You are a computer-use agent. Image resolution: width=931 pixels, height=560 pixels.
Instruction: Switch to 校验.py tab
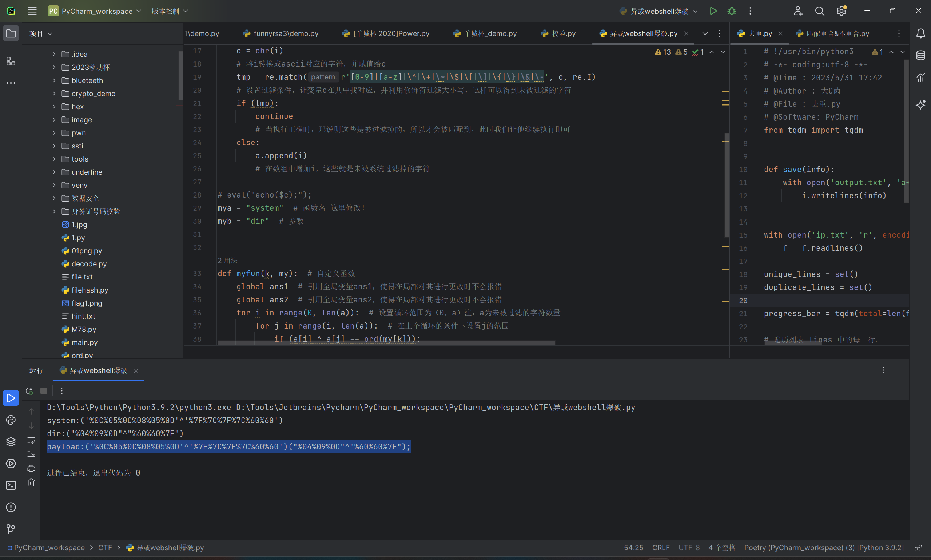(x=558, y=33)
